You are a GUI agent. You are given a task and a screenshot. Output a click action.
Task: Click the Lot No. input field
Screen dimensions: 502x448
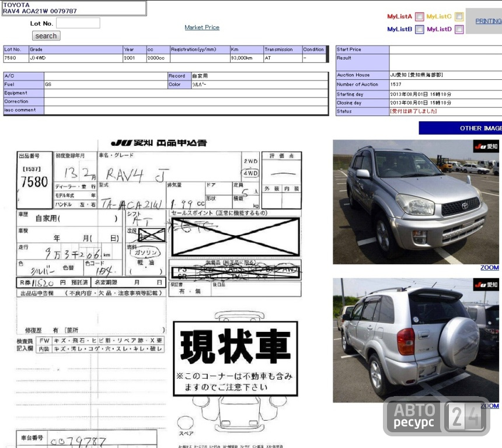click(78, 23)
